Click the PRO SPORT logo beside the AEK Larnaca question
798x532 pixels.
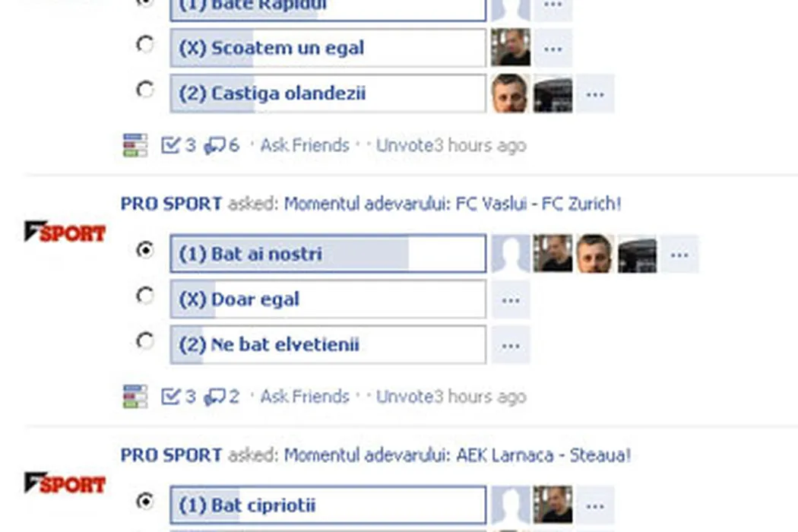pos(65,483)
